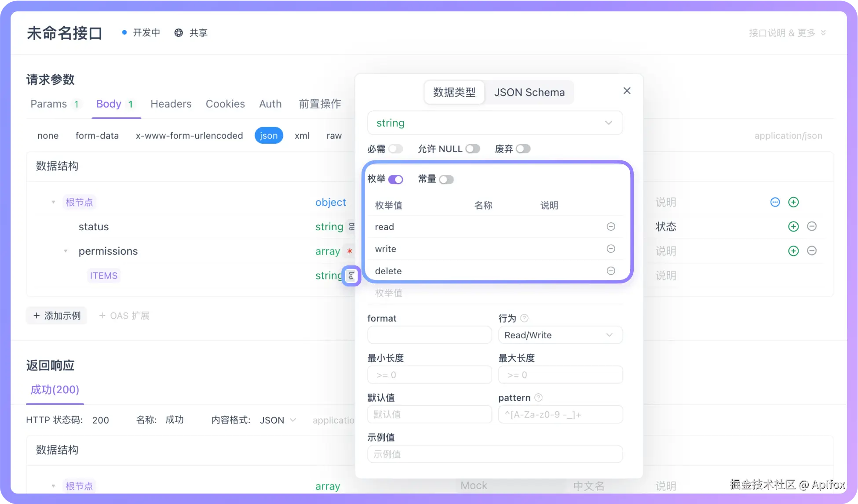Open the Headers tab

point(171,104)
